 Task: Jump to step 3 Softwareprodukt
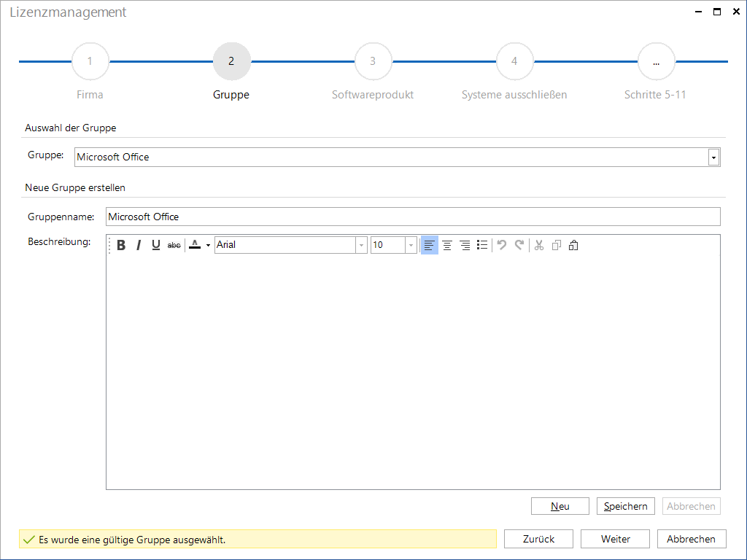[x=373, y=61]
